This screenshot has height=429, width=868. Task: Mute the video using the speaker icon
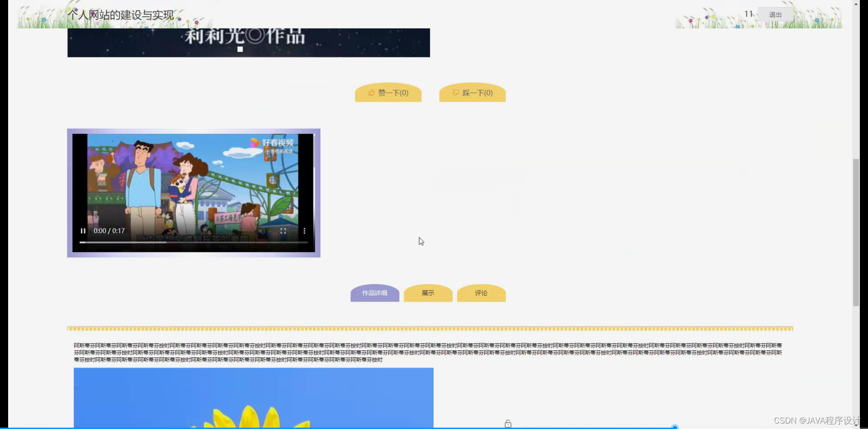pyautogui.click(x=262, y=231)
